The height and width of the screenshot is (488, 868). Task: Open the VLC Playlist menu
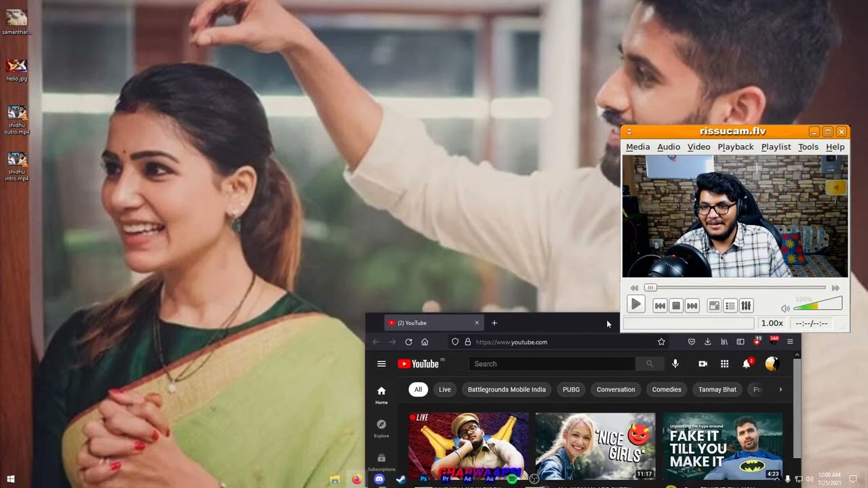click(x=776, y=146)
